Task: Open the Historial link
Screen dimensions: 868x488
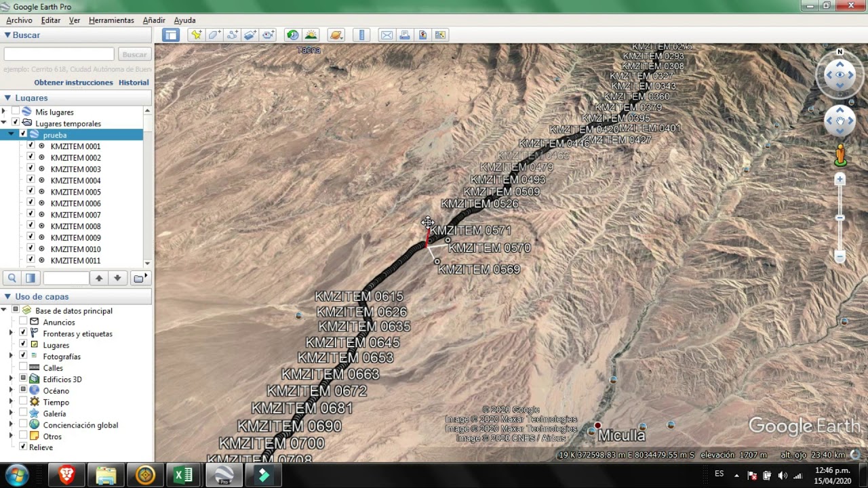Action: (134, 82)
